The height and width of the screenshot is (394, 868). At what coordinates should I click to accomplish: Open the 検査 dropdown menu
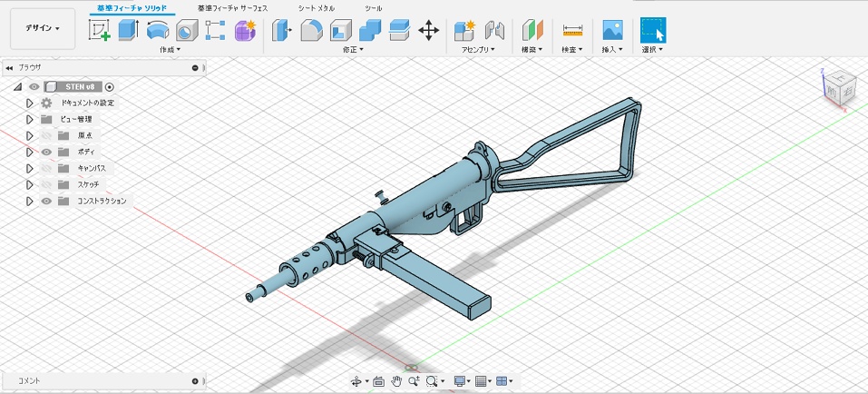coord(572,49)
